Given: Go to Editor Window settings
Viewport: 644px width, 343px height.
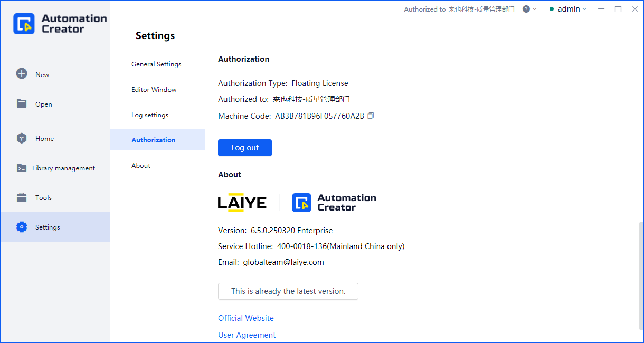Looking at the screenshot, I should point(157,89).
